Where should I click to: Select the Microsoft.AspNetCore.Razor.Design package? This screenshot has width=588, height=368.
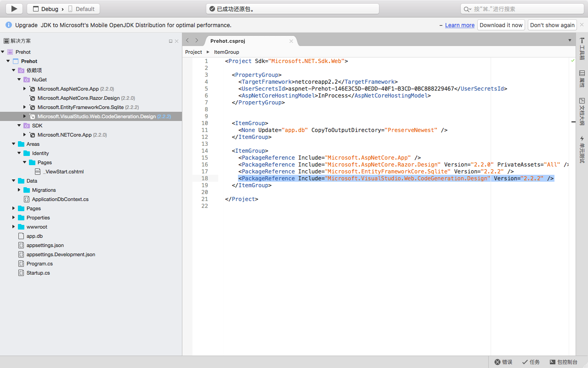79,98
